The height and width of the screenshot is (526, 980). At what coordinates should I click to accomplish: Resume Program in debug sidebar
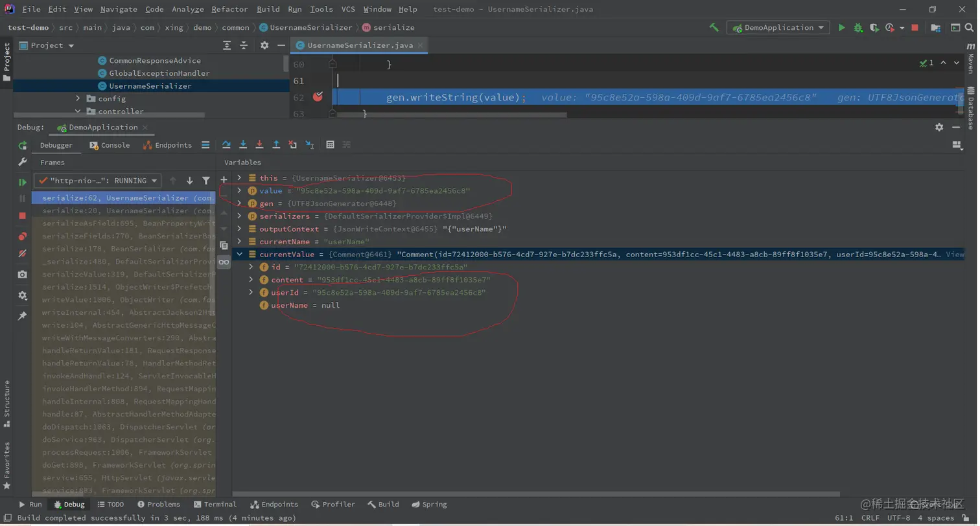pos(23,183)
